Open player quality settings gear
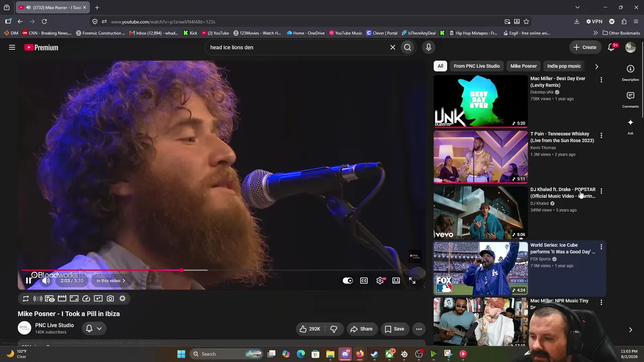644x362 pixels. coord(380,281)
